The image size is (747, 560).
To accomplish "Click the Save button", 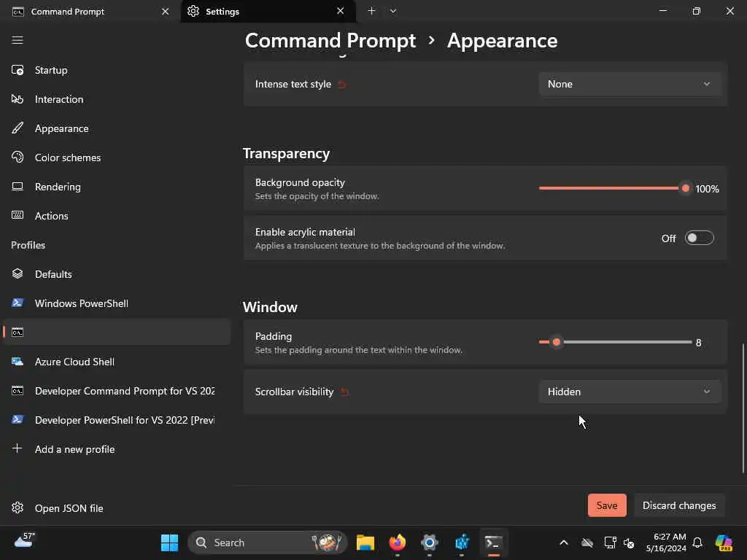I will (x=607, y=505).
